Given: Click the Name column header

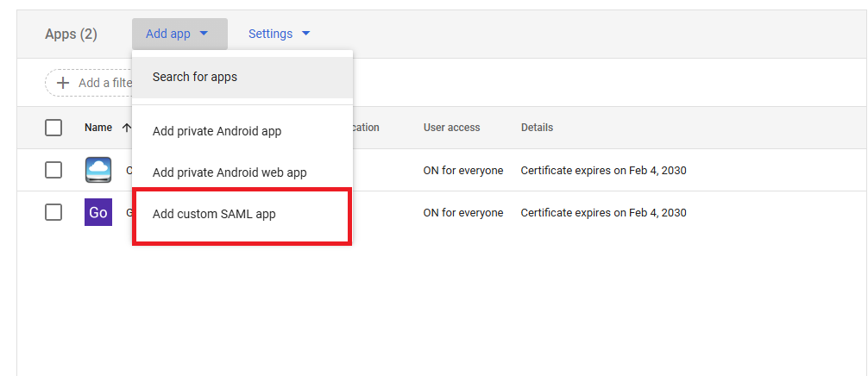Looking at the screenshot, I should (98, 128).
